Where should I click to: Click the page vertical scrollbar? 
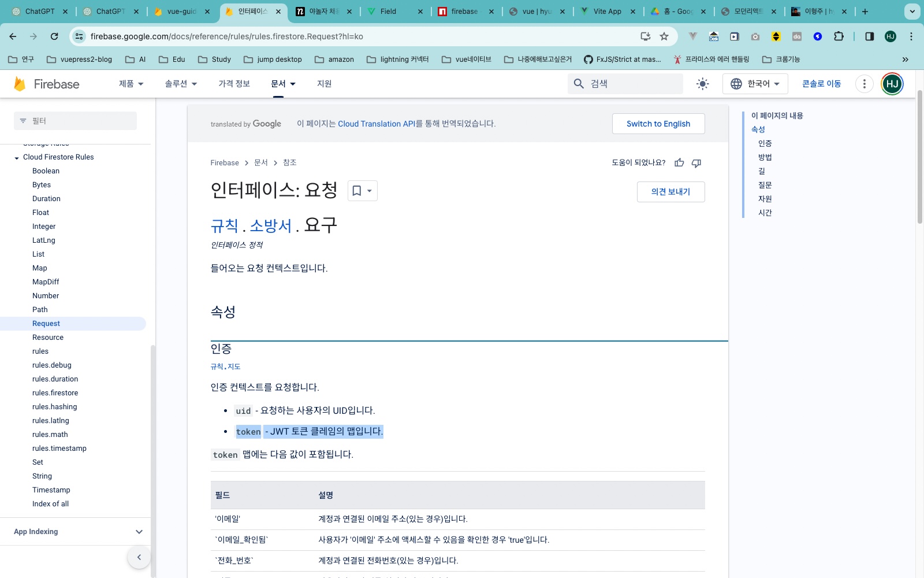[920, 157]
